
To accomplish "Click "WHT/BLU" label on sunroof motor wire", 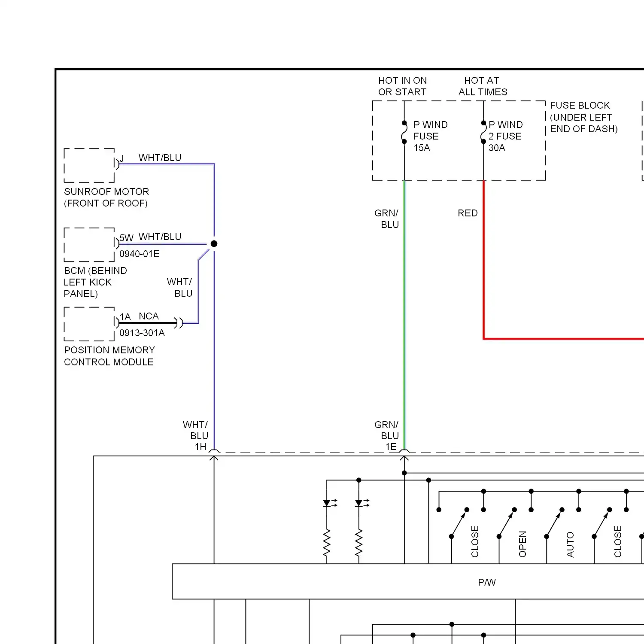I will pos(160,158).
